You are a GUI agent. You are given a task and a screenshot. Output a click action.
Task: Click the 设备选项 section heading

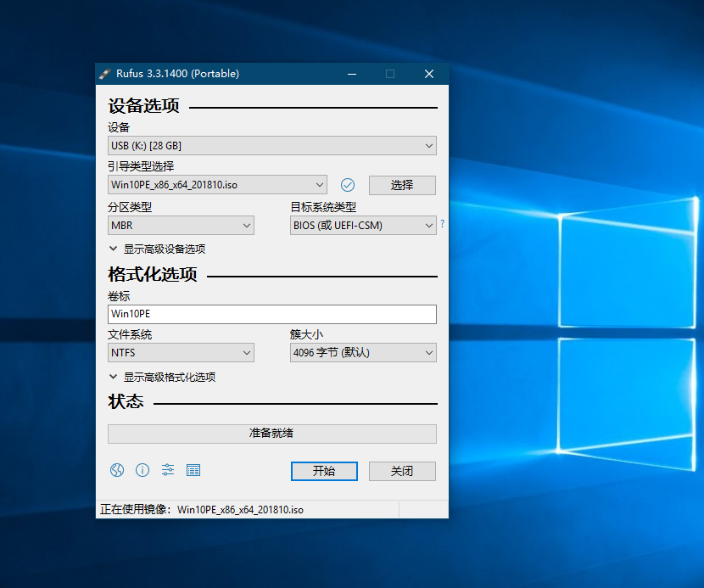(143, 106)
